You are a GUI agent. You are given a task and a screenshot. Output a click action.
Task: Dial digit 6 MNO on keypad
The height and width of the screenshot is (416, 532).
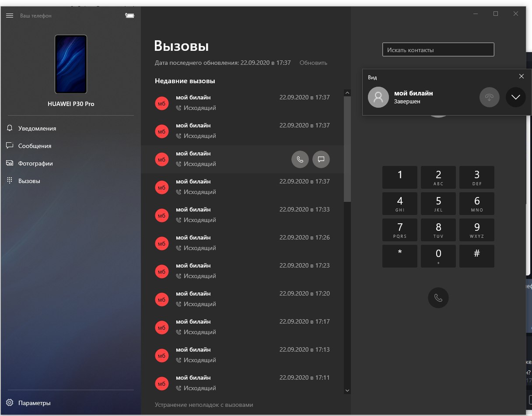coord(477,204)
